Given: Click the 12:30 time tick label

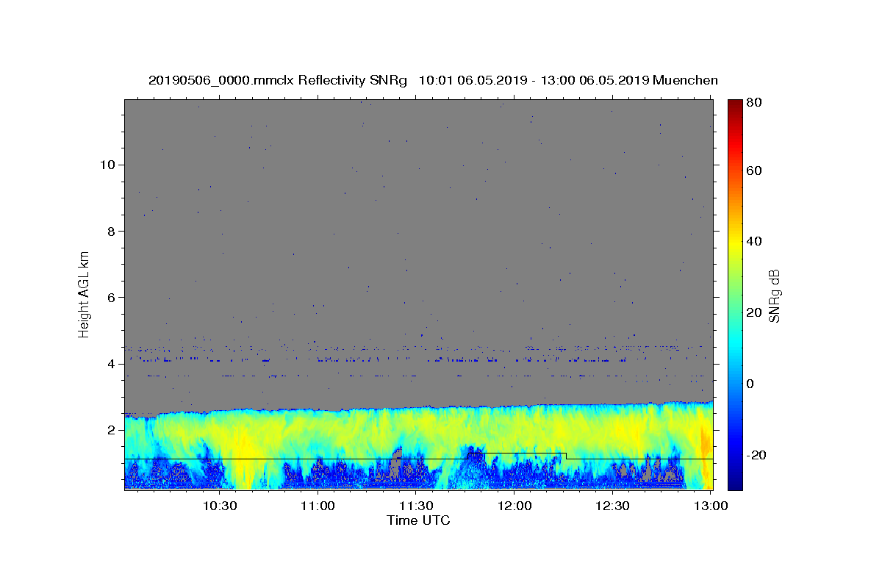Looking at the screenshot, I should pyautogui.click(x=612, y=506).
